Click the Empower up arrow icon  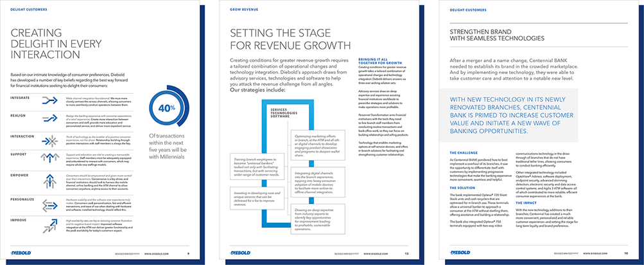[49, 181]
